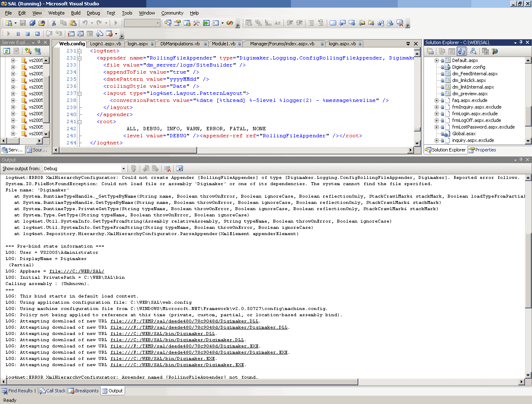This screenshot has width=532, height=404.
Task: Click View Class Diagram icon in Solution Explorer
Action: (473, 51)
